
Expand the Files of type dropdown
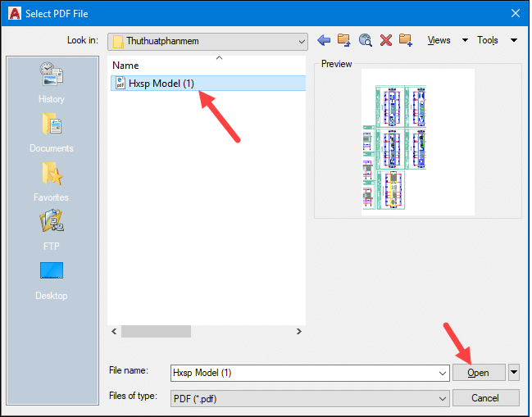pyautogui.click(x=443, y=398)
